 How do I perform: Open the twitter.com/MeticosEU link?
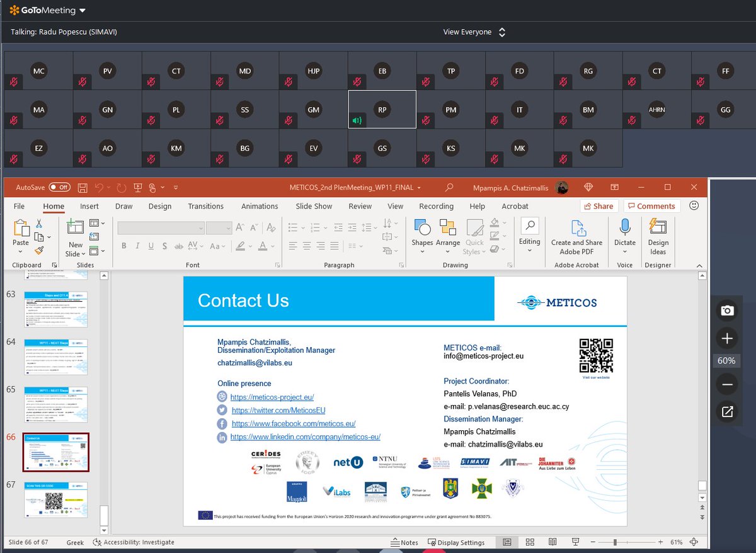pos(278,410)
